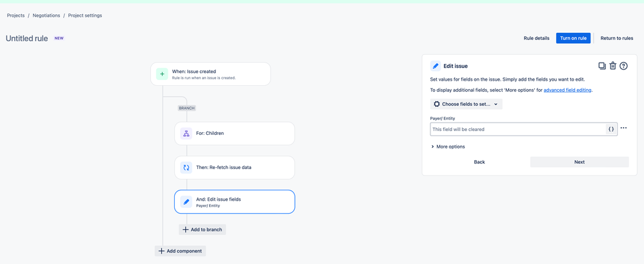Click plus icon in Add component

tap(161, 251)
